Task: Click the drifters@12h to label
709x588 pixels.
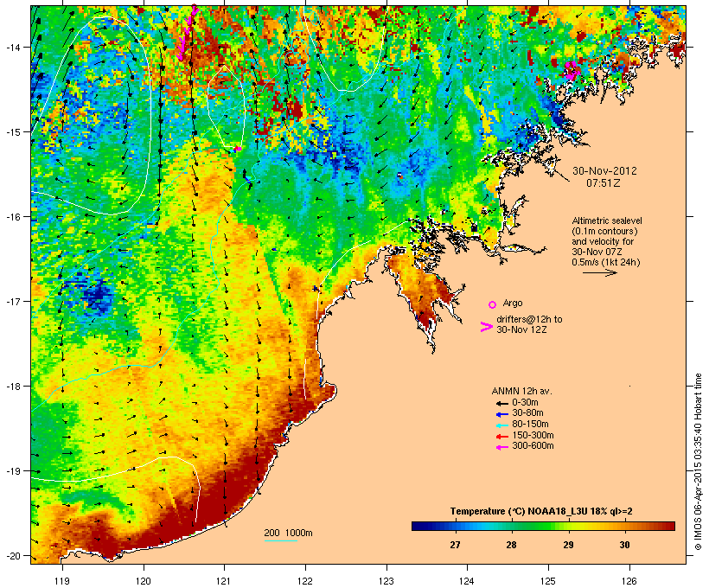Action: pos(529,319)
